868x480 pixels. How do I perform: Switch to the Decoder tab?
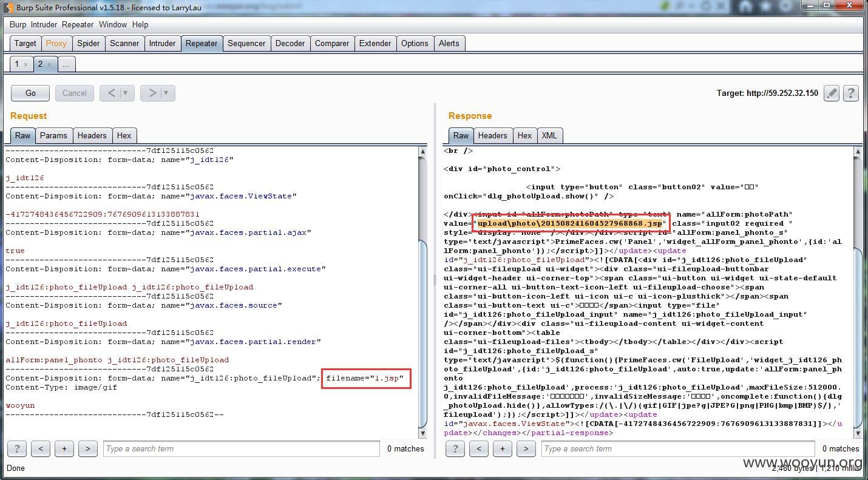(x=290, y=43)
